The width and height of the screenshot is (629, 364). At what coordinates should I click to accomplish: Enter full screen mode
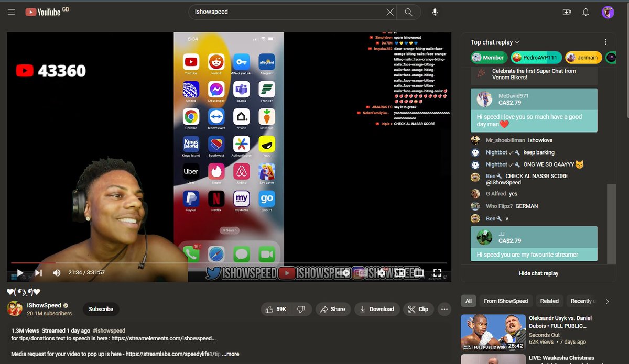pos(437,272)
